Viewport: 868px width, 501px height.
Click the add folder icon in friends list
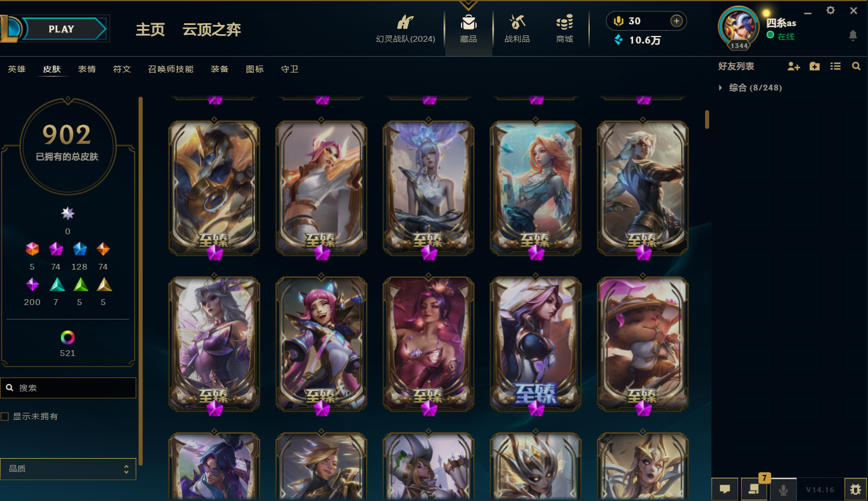click(815, 67)
